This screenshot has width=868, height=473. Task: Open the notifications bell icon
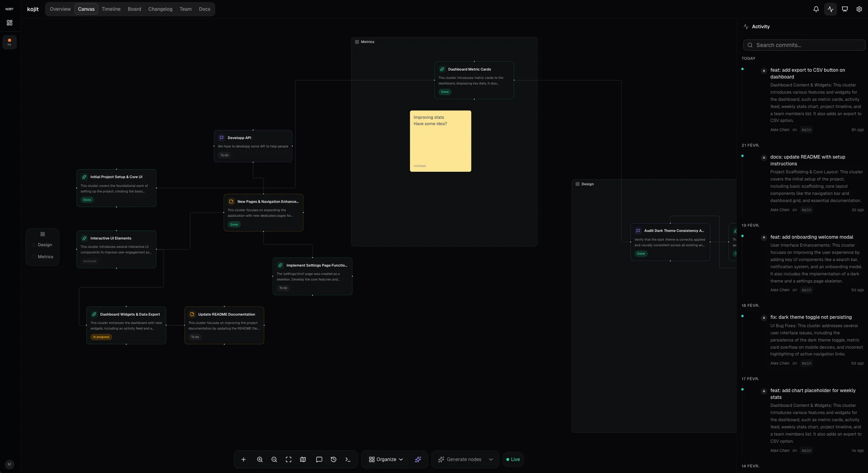tap(815, 9)
